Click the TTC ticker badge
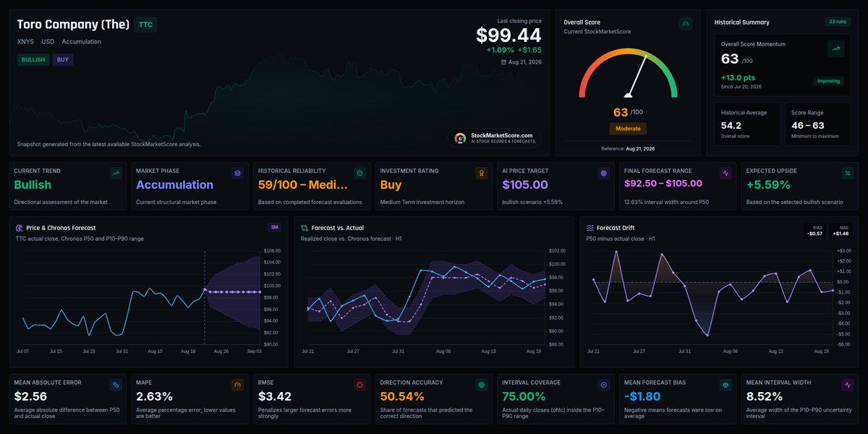 146,25
